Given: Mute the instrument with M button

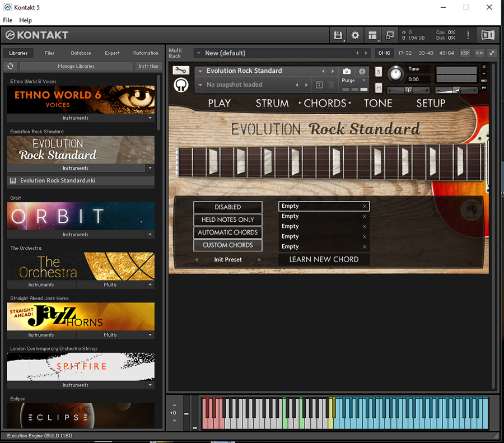Looking at the screenshot, I should [x=379, y=87].
